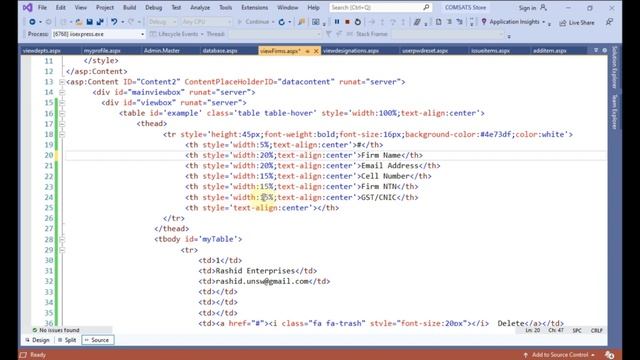640x360 pixels.
Task: Pin the viewFirms.aspx tab
Action: (x=307, y=51)
